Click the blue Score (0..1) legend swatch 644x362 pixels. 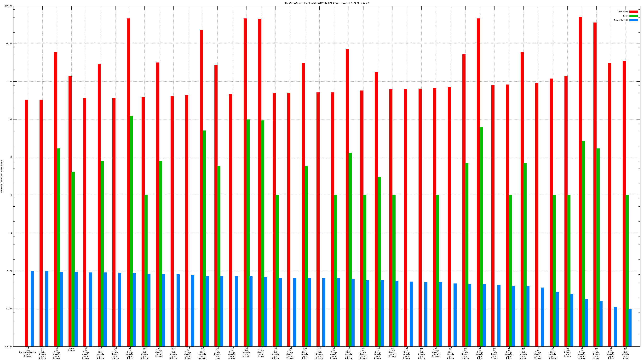coord(633,20)
